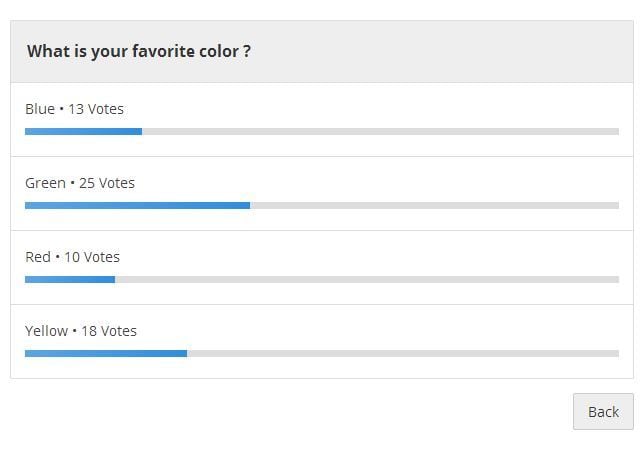Click the Red option name
The width and height of the screenshot is (643, 453).
[x=38, y=257]
